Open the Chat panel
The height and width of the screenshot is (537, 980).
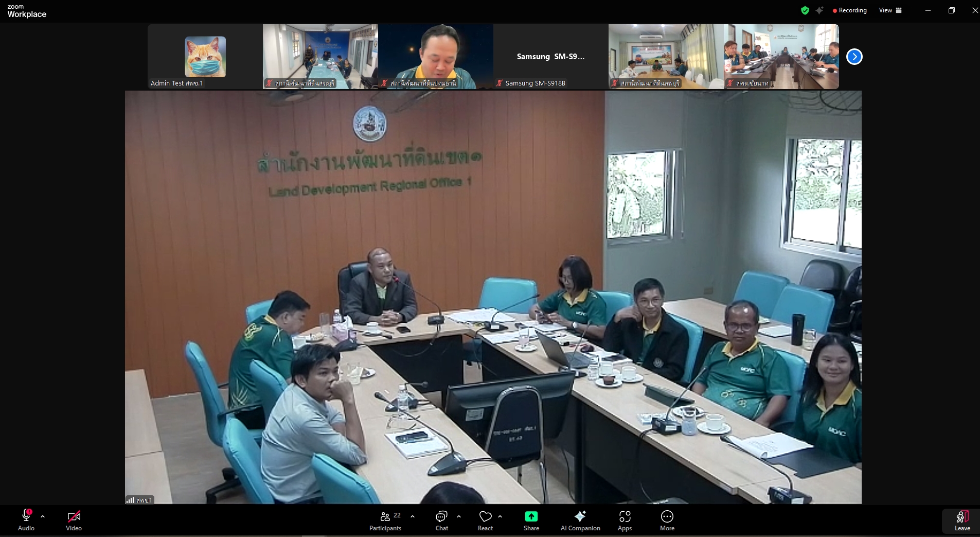pos(441,520)
